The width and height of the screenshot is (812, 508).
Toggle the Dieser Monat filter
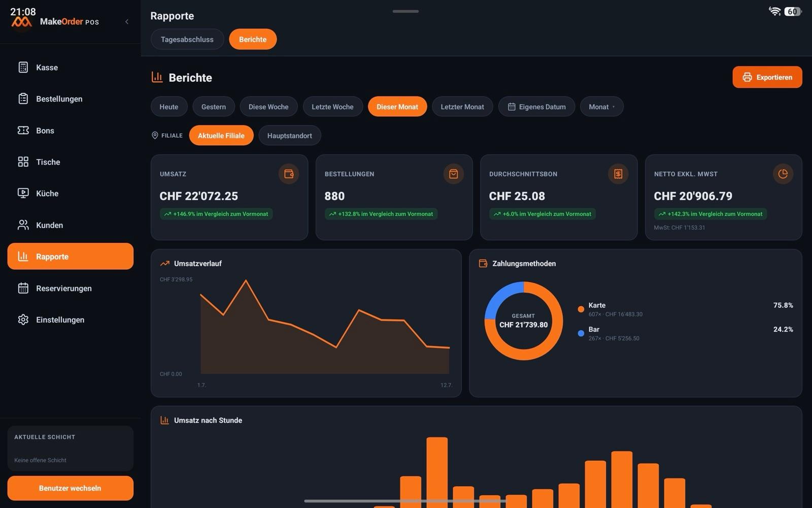(x=397, y=107)
